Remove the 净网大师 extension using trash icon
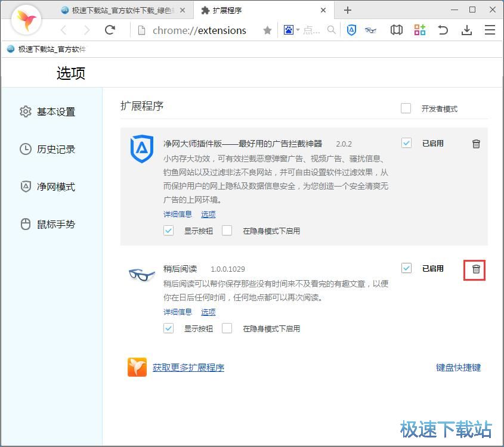The width and height of the screenshot is (504, 447). click(x=476, y=144)
